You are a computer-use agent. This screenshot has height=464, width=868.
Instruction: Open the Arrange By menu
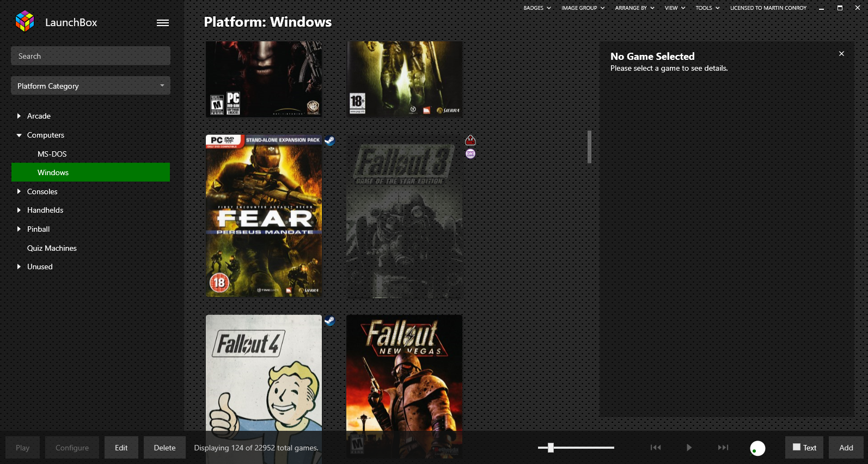tap(635, 8)
